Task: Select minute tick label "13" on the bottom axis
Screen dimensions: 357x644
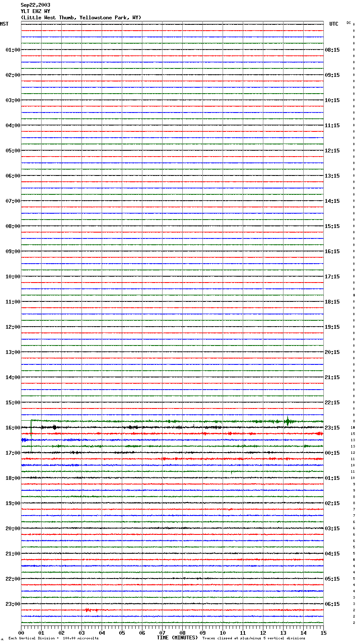Action: pos(283,633)
